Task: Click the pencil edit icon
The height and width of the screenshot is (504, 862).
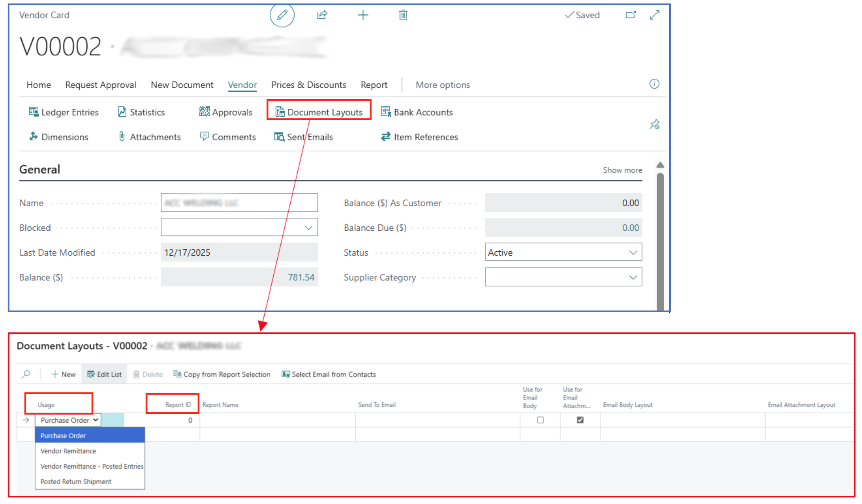Action: 282,15
